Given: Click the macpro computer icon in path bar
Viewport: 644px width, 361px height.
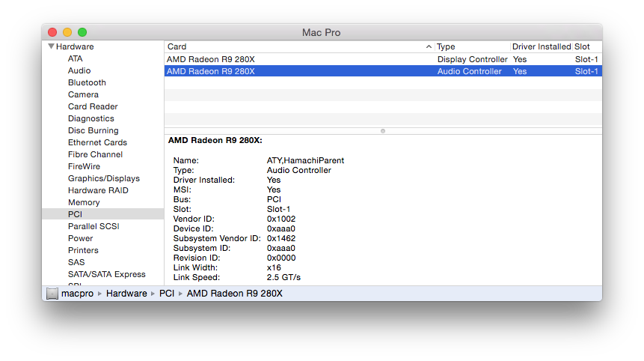Looking at the screenshot, I should click(x=52, y=294).
